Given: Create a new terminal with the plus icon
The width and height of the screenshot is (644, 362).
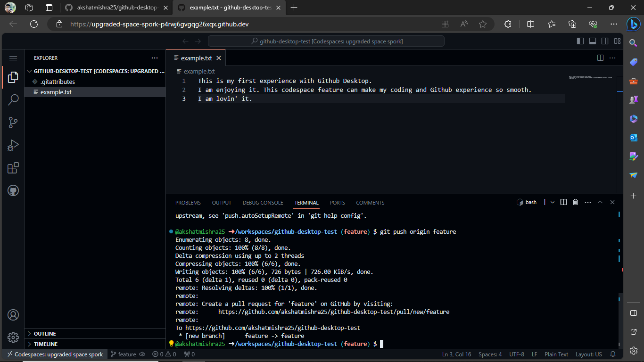Looking at the screenshot, I should [545, 202].
